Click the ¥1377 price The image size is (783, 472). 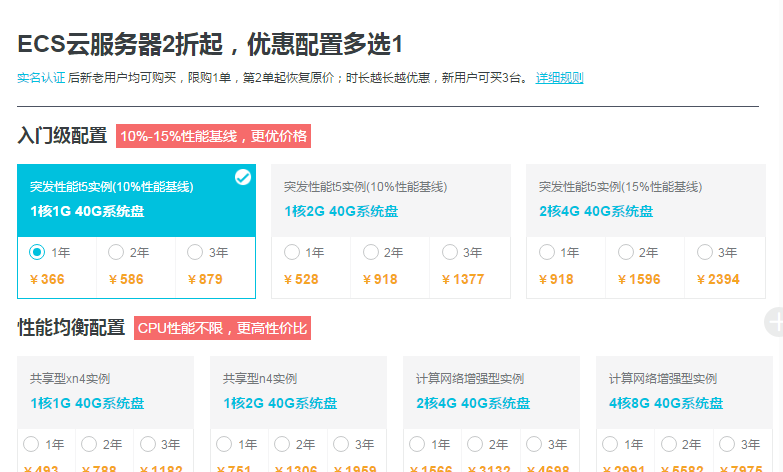coord(463,279)
